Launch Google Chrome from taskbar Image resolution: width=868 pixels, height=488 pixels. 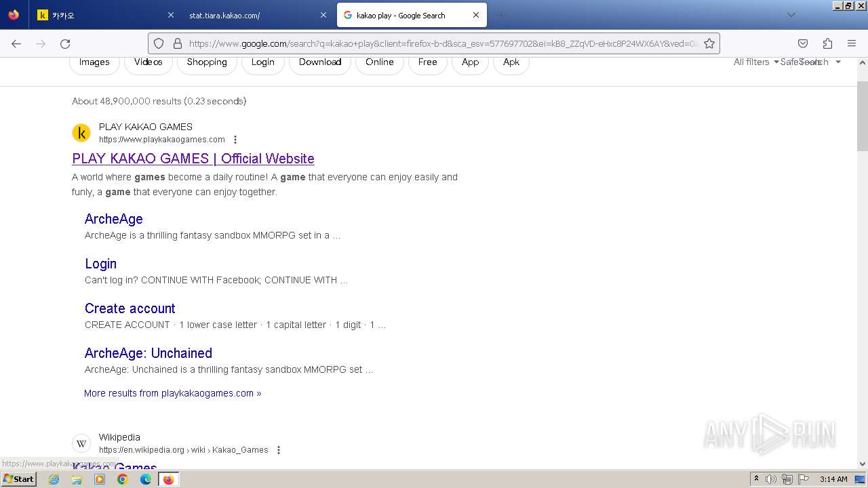coord(123,479)
